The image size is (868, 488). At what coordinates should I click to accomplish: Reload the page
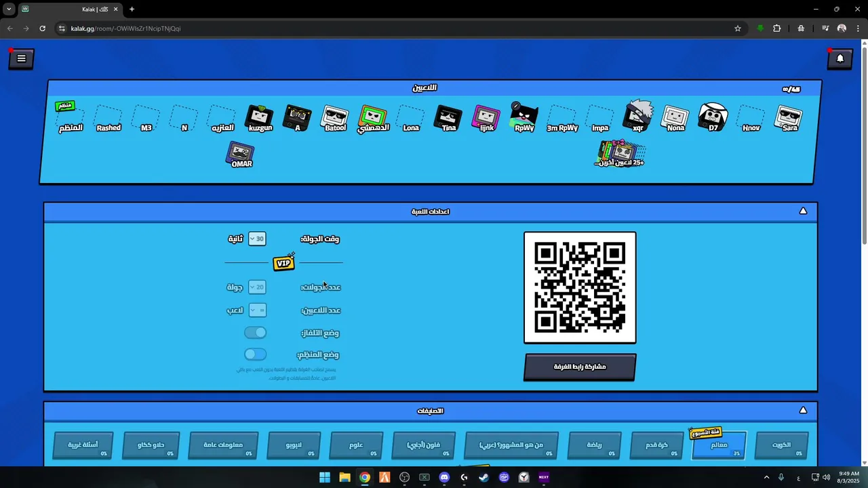pyautogui.click(x=42, y=28)
